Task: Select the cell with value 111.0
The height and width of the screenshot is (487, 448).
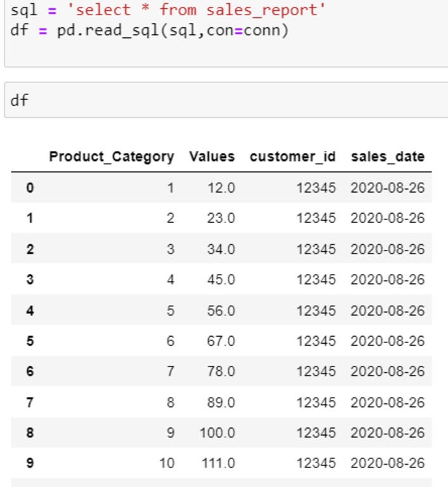Action: (x=218, y=464)
